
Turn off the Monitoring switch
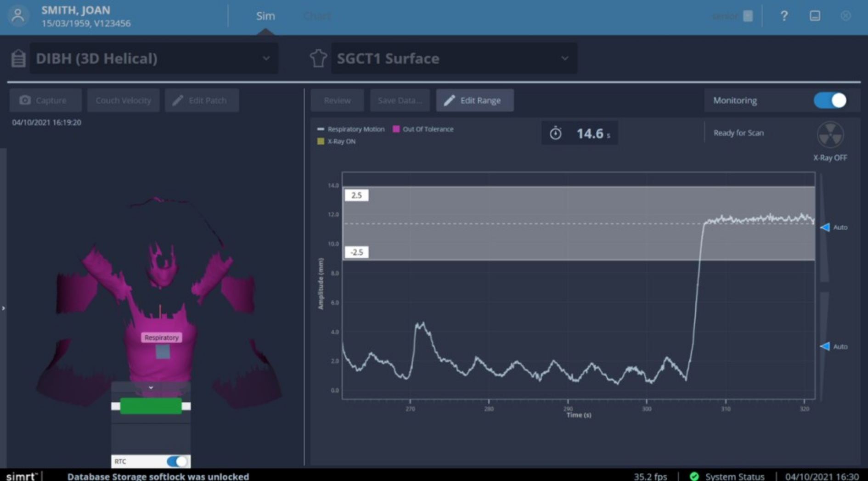tap(830, 101)
